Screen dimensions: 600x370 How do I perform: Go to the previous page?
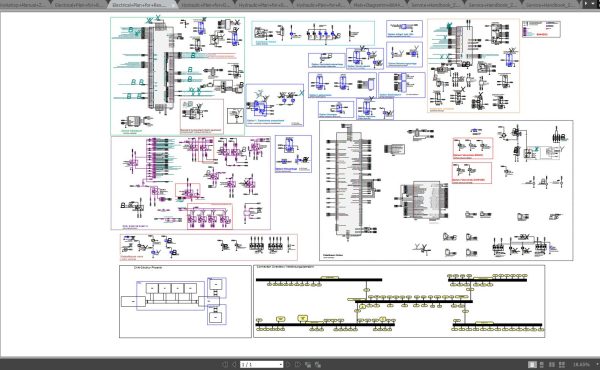click(x=234, y=364)
